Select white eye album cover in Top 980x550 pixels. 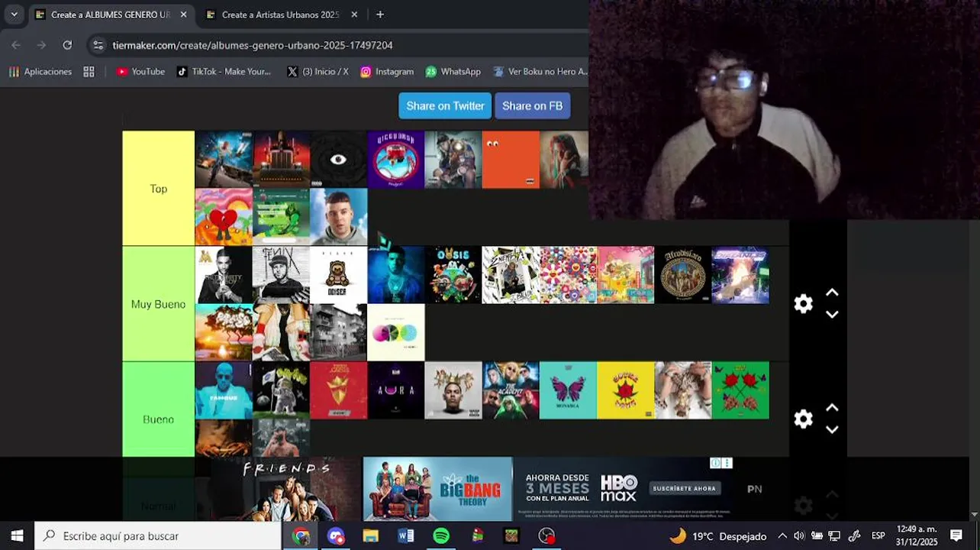tap(338, 160)
